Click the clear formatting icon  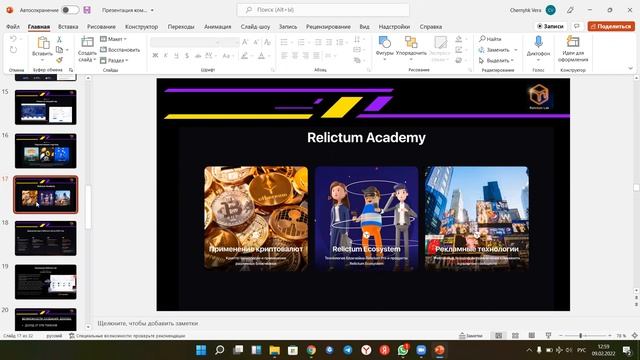point(267,42)
